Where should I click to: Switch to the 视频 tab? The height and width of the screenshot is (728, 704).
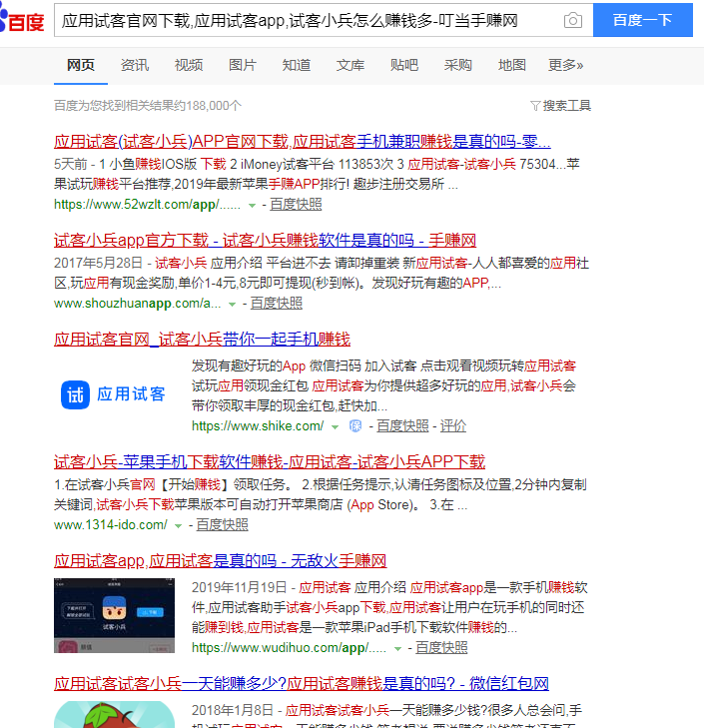point(189,65)
